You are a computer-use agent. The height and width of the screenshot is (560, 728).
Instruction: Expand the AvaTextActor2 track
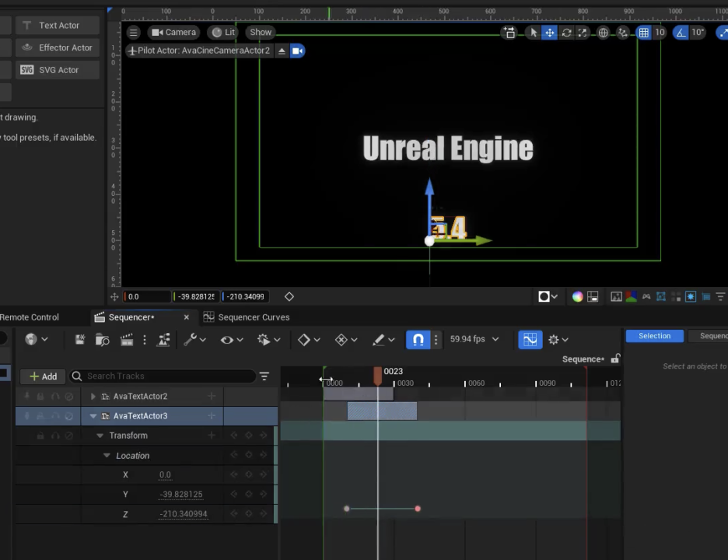(x=93, y=397)
